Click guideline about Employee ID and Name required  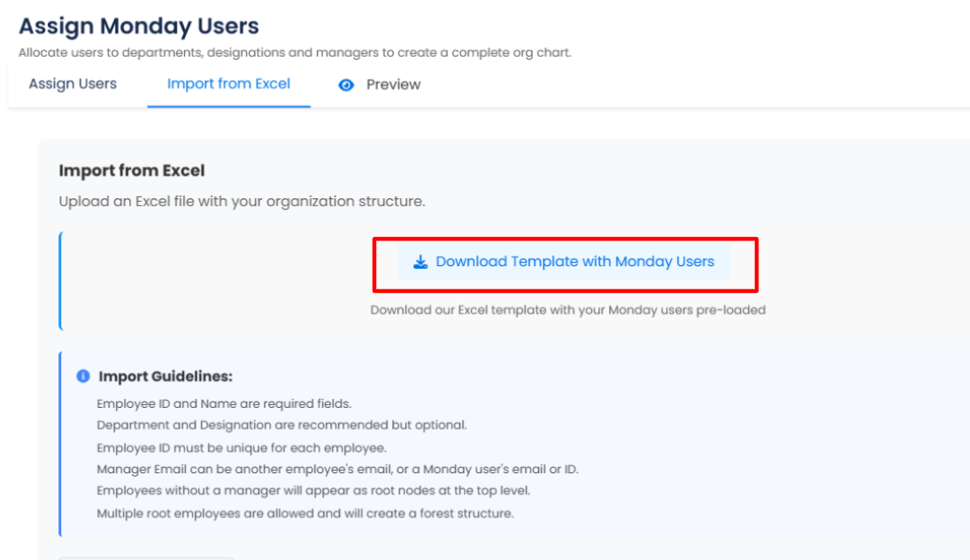point(224,403)
